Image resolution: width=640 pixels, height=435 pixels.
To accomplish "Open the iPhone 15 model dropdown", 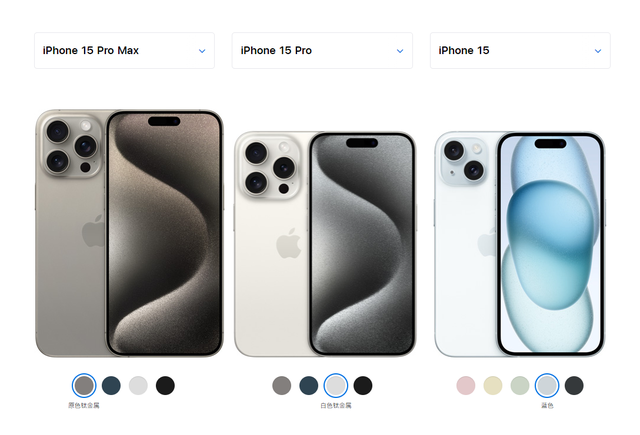I will pos(520,51).
